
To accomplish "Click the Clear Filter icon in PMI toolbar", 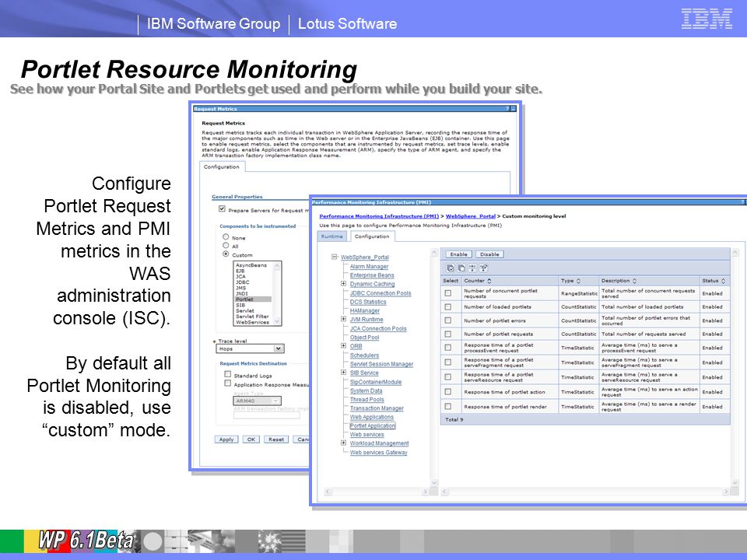I will [x=483, y=268].
